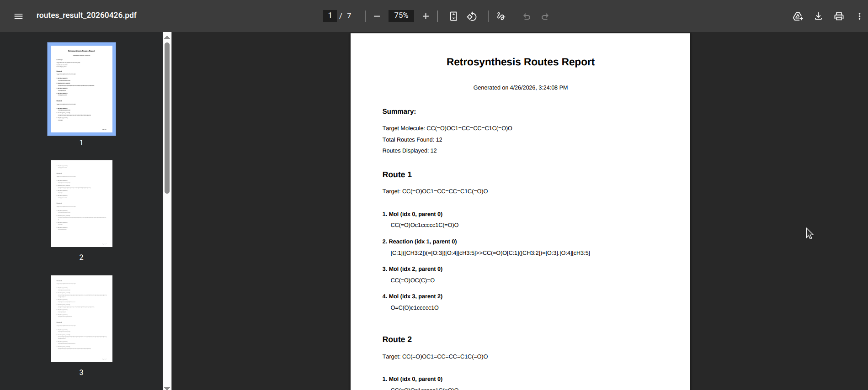Click the Target Molecule line in Summary
Viewport: 868px width, 390px height.
pyautogui.click(x=447, y=128)
